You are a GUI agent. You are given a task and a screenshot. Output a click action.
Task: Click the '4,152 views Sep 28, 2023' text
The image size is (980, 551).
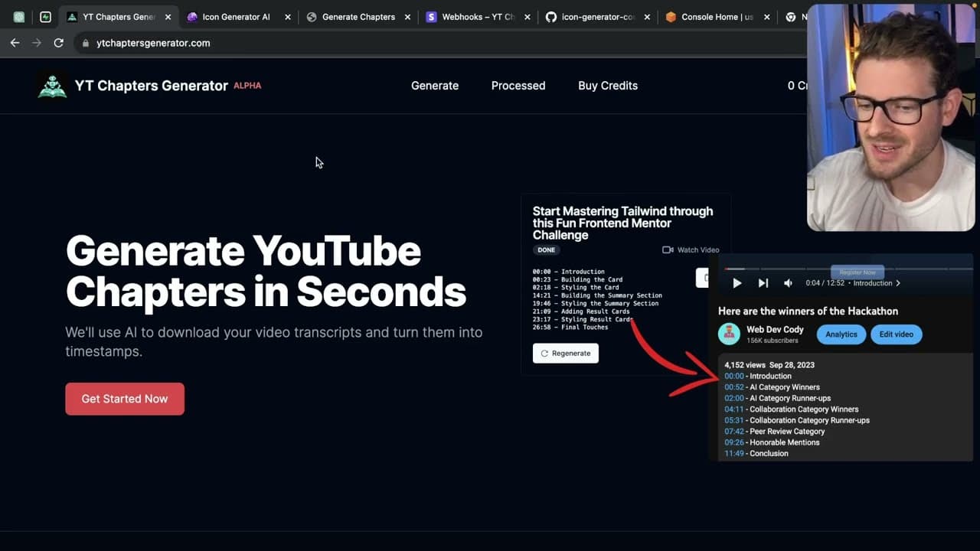coord(769,365)
